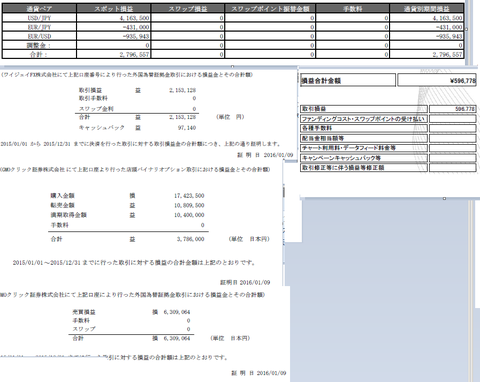480x382 pixels.
Task: Click the (単位 円) unit note
Action: coord(230,117)
